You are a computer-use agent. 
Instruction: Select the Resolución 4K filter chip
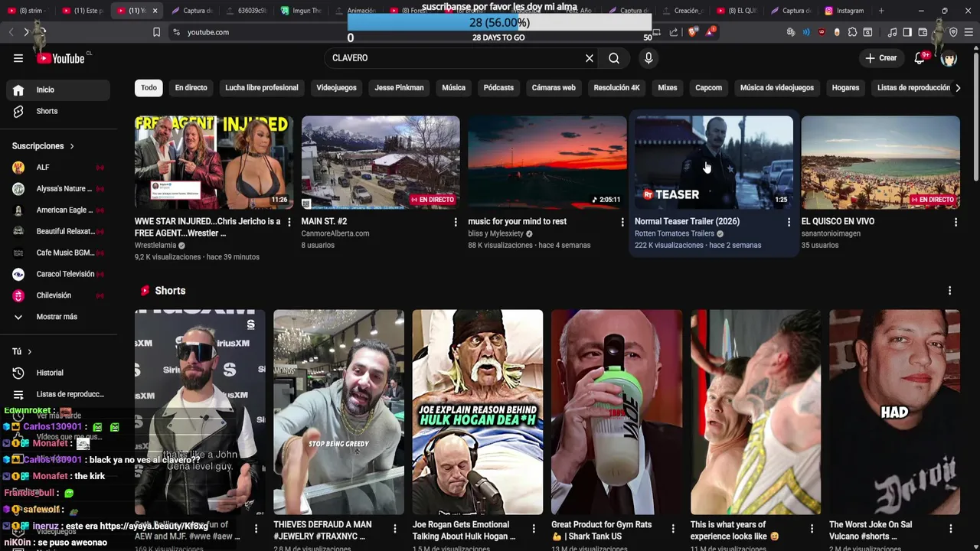(x=616, y=88)
